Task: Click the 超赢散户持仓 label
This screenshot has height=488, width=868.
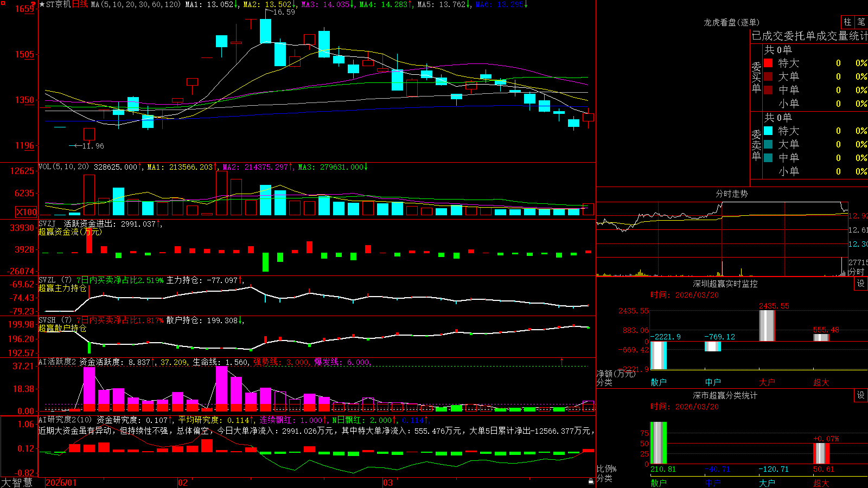Action: pos(62,328)
